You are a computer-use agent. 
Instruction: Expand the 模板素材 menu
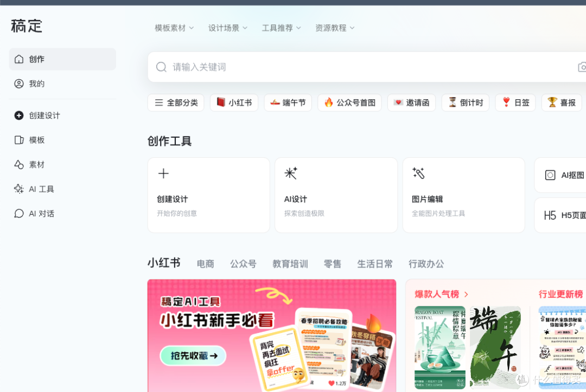click(x=174, y=28)
